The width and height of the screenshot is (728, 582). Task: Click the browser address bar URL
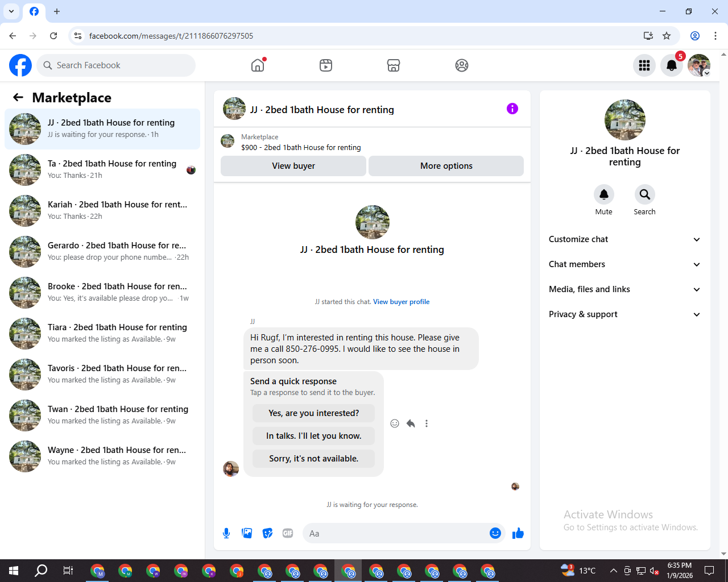click(171, 36)
